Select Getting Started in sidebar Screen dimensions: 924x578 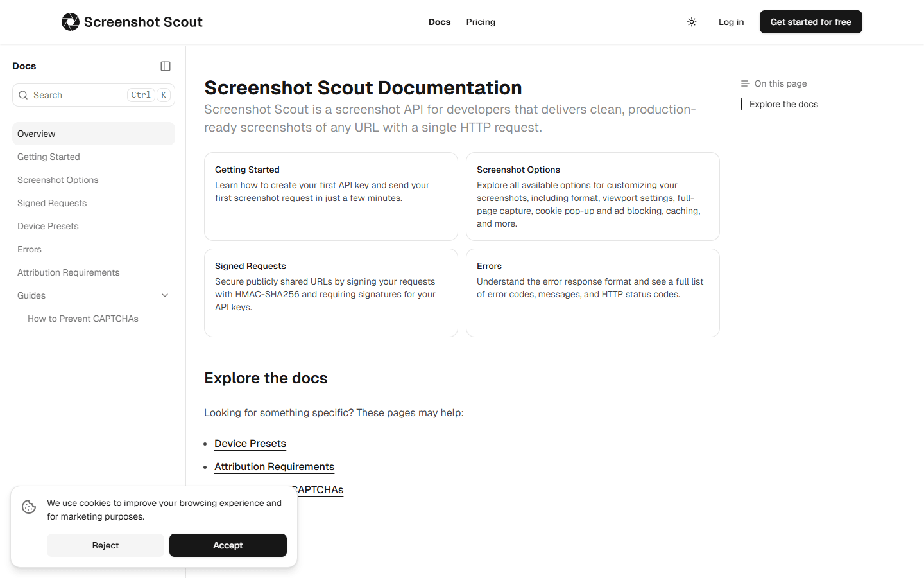[49, 157]
